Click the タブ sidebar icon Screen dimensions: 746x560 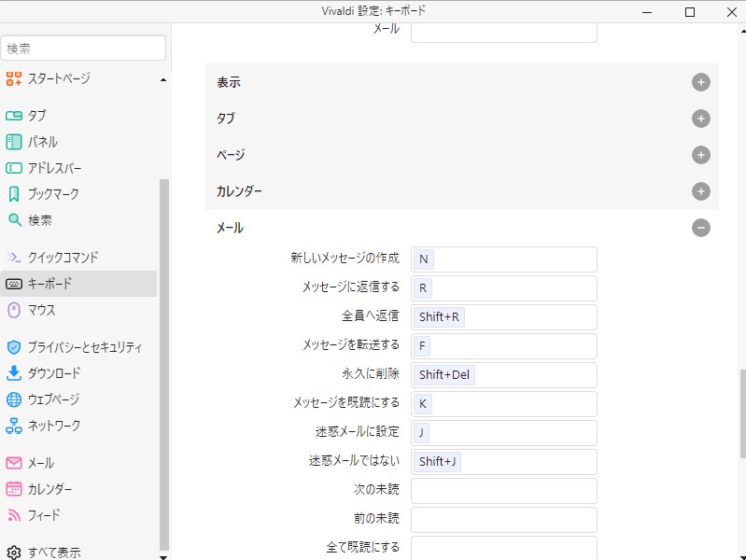coord(14,116)
